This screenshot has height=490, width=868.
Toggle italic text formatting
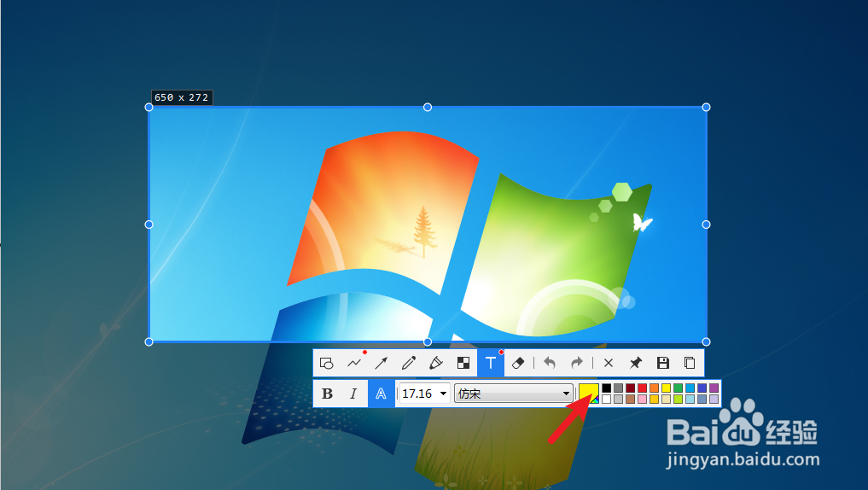tap(353, 394)
